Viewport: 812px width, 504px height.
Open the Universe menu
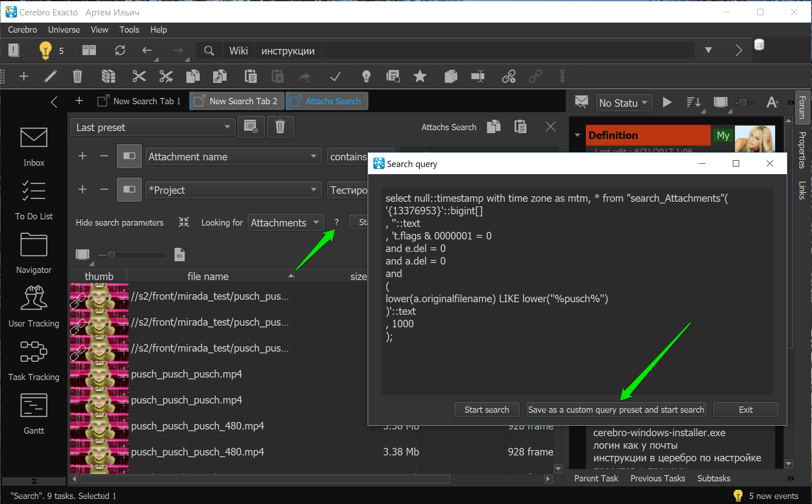pos(64,30)
